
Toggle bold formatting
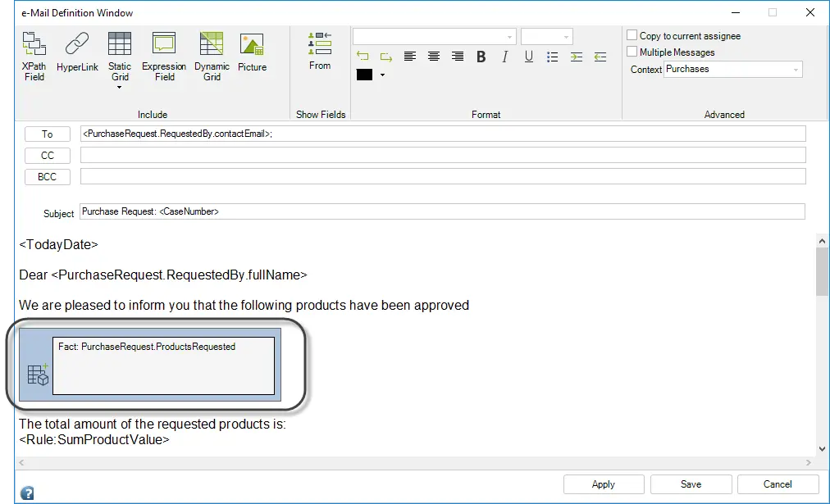point(481,57)
